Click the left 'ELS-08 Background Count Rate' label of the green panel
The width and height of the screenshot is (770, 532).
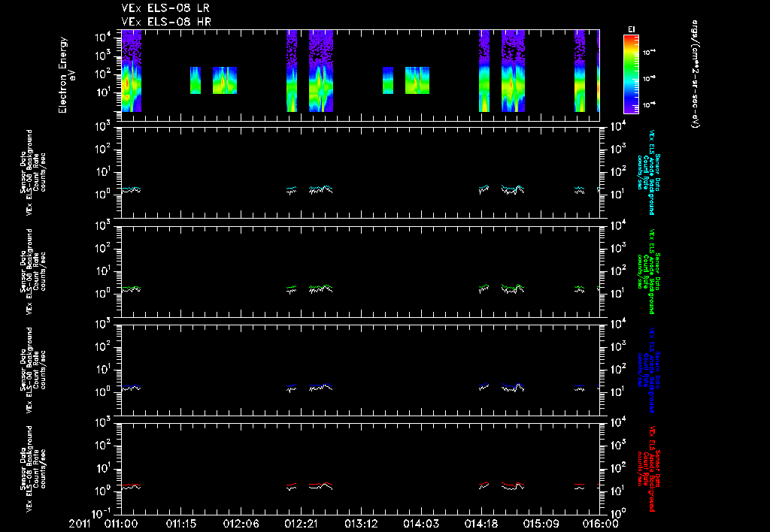point(33,271)
